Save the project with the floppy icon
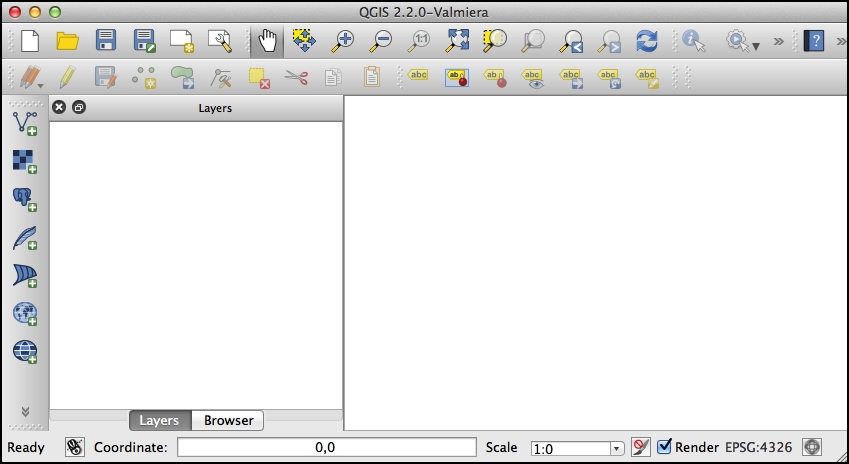 (x=106, y=41)
